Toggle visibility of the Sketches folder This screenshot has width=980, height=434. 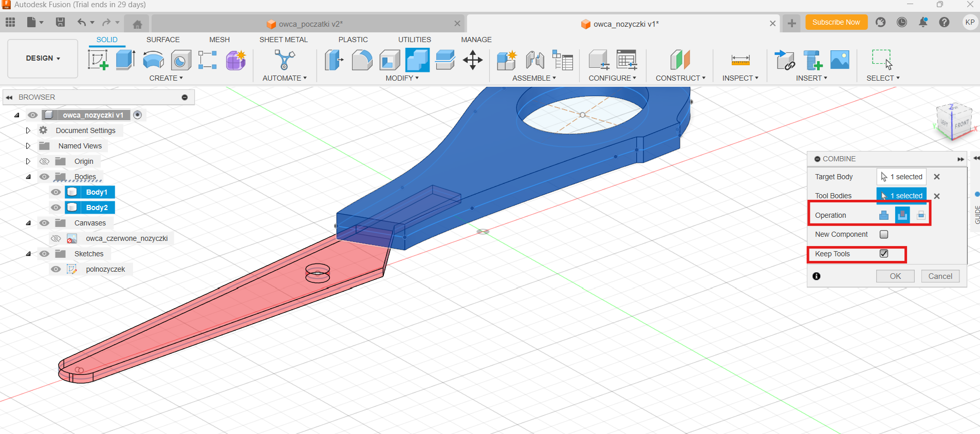(44, 254)
